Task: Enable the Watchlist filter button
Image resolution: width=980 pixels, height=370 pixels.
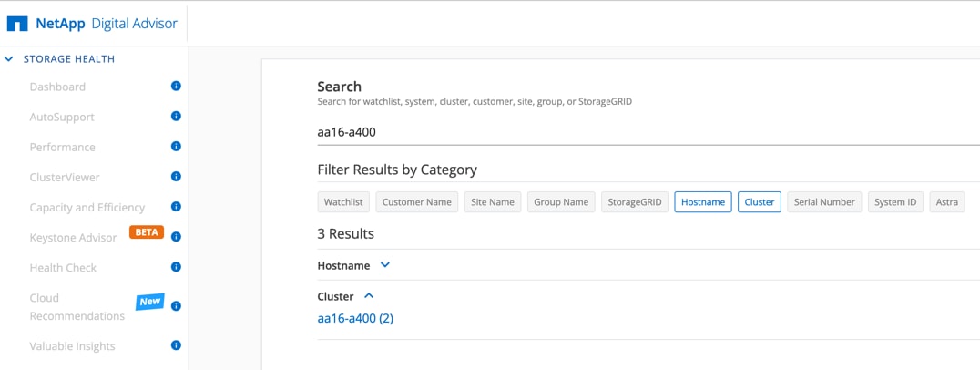Action: tap(344, 201)
